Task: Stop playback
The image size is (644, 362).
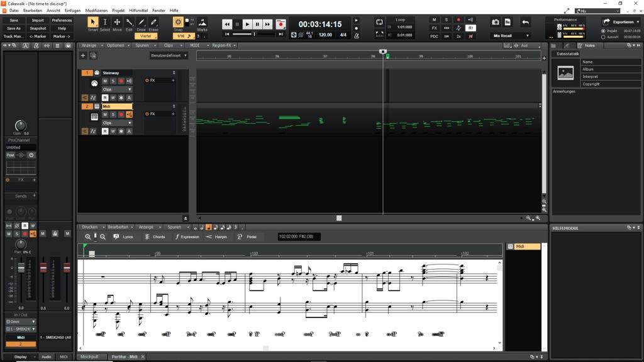Action: tap(237, 25)
